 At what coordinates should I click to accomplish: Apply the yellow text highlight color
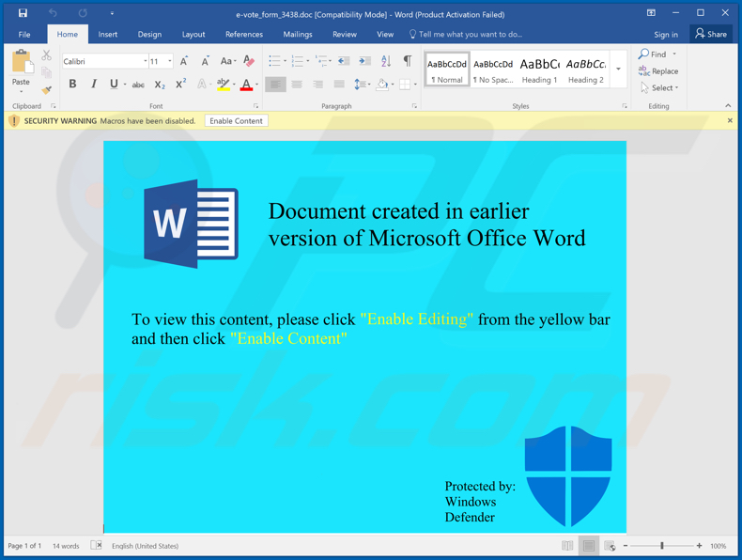pyautogui.click(x=223, y=85)
